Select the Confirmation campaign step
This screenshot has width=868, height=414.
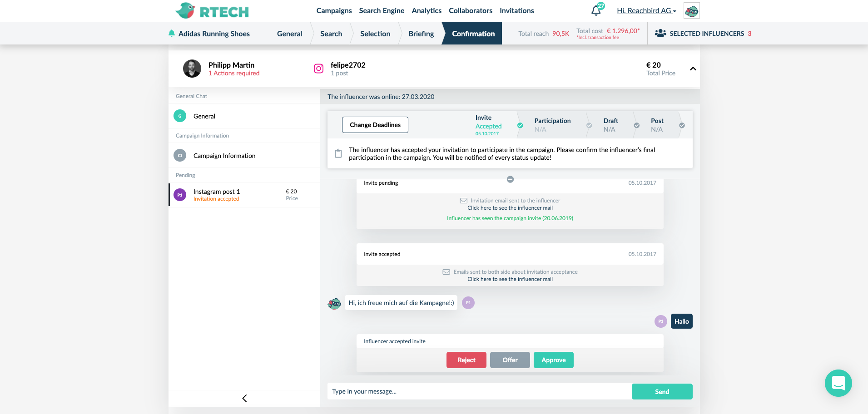[473, 34]
